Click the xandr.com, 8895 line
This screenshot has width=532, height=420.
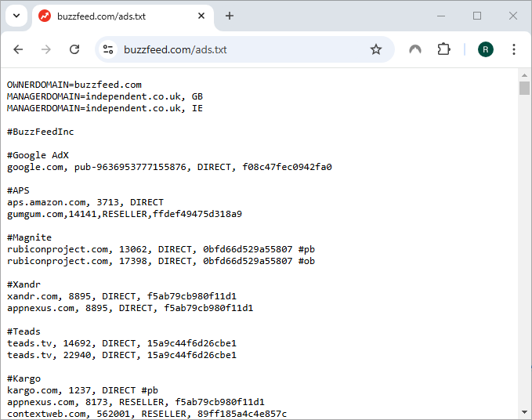pyautogui.click(x=121, y=296)
